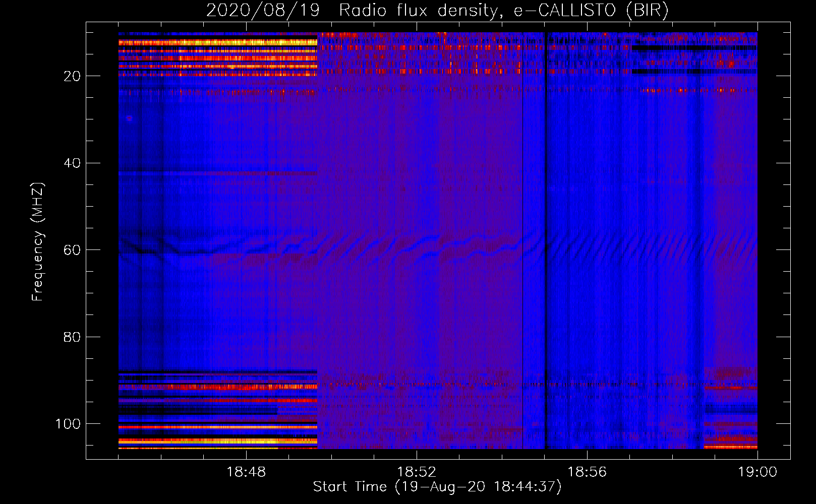Click the 18:52 time tick label
This screenshot has height=504, width=816.
pos(417,472)
